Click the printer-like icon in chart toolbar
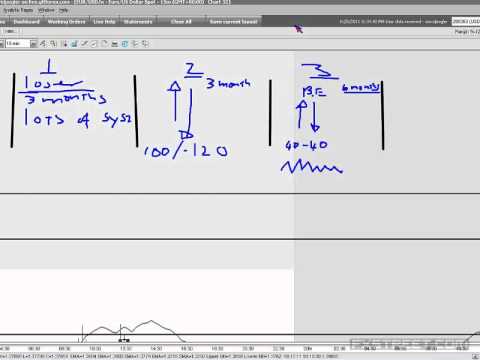This screenshot has height=360, width=480. [115, 44]
